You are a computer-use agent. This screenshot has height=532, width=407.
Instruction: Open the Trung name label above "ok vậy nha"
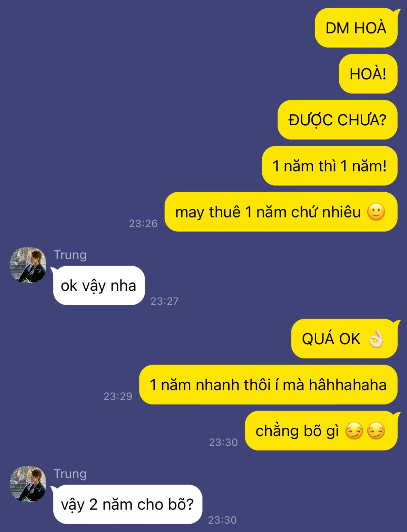70,255
